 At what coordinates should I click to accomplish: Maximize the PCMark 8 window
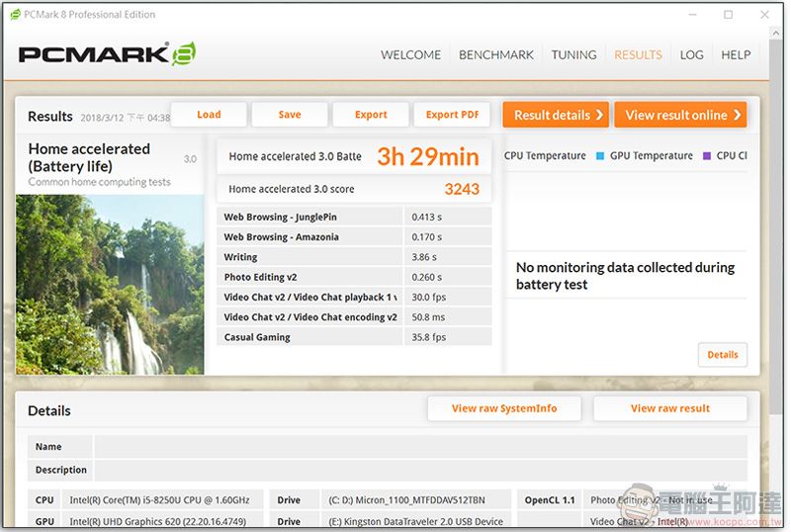coord(729,15)
